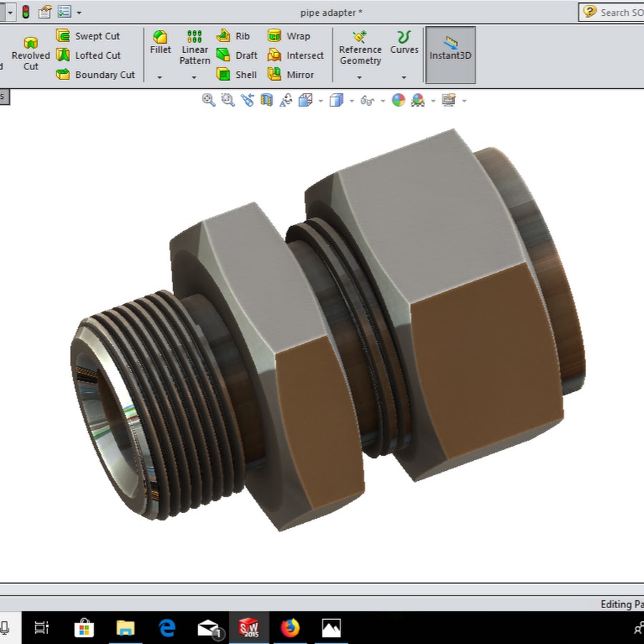Open Reference Geometry tools
The image size is (644, 644).
pyautogui.click(x=360, y=48)
